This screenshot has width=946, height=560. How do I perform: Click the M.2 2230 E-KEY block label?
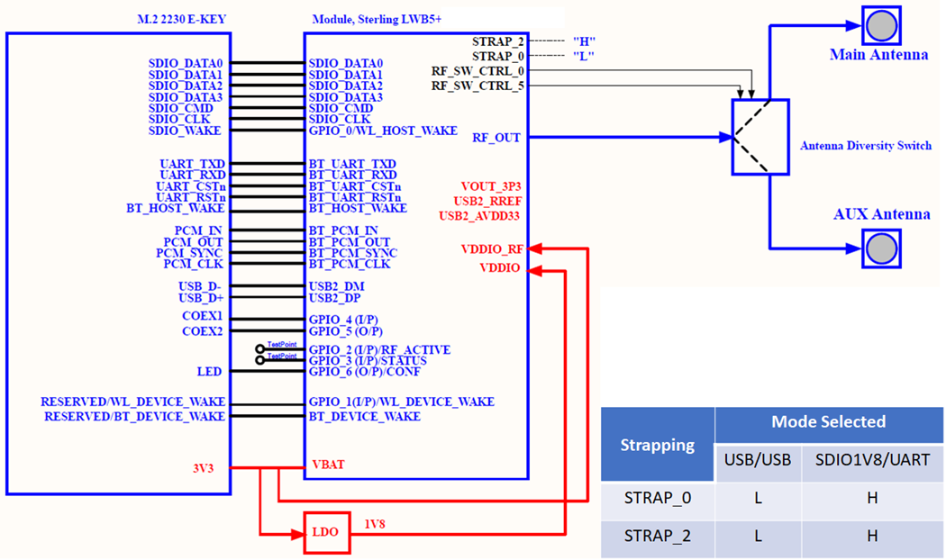click(182, 18)
